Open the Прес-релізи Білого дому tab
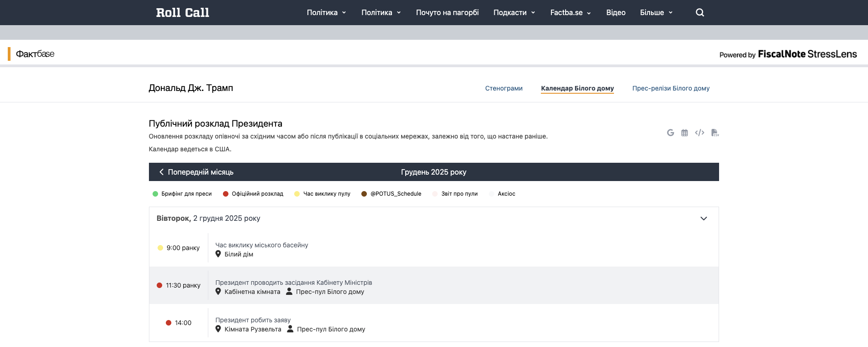The image size is (868, 347). click(671, 88)
